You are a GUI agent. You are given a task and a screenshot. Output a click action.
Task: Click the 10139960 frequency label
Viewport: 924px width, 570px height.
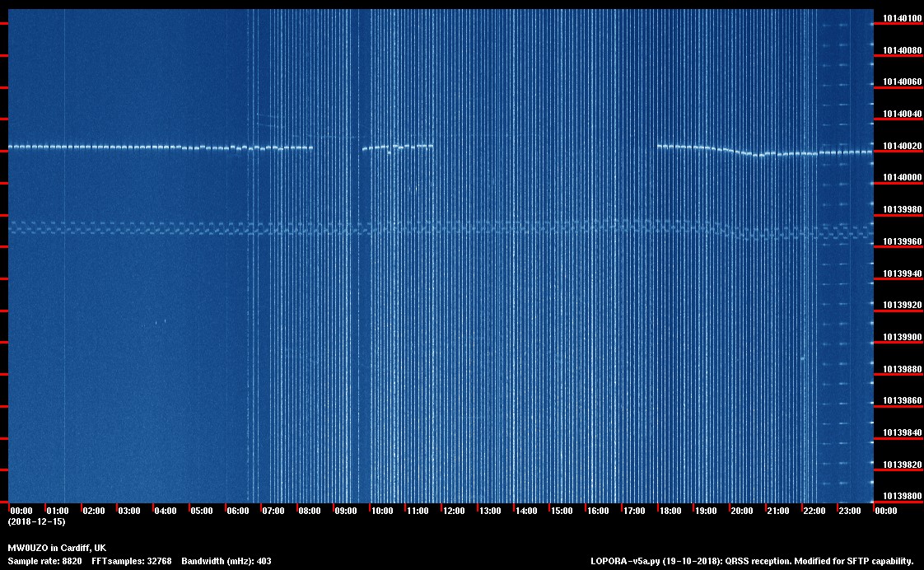(x=902, y=242)
